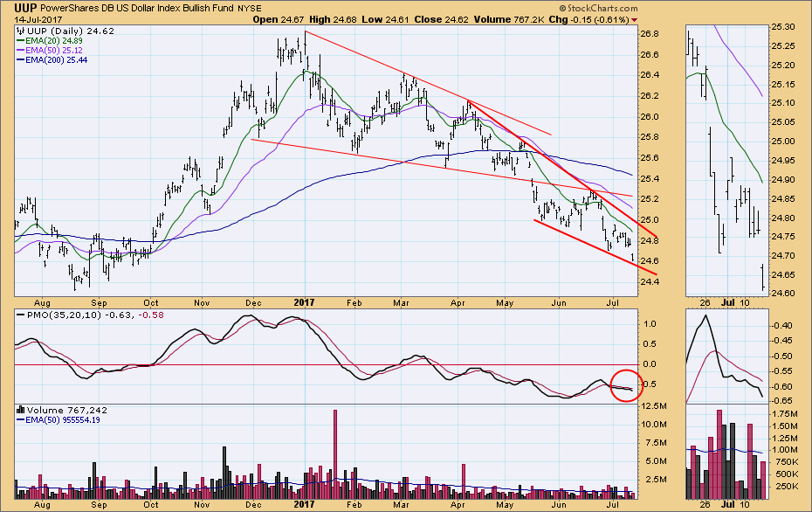Click the 0.0 PMO axis label
The width and height of the screenshot is (812, 512).
click(650, 364)
